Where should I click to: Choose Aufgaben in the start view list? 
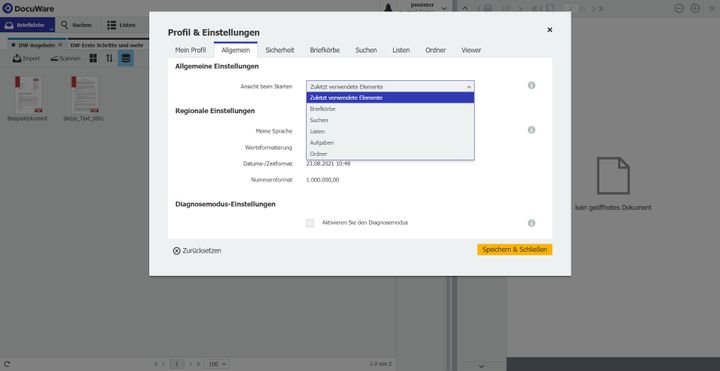tap(390, 142)
